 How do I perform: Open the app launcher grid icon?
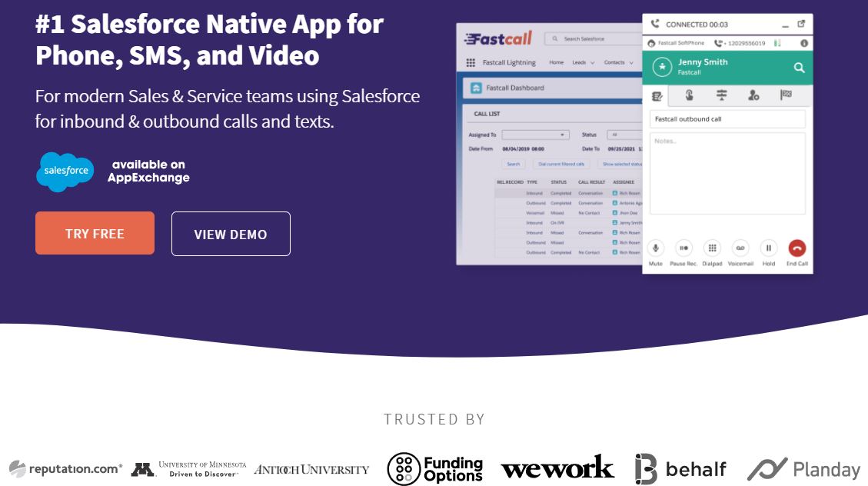471,62
